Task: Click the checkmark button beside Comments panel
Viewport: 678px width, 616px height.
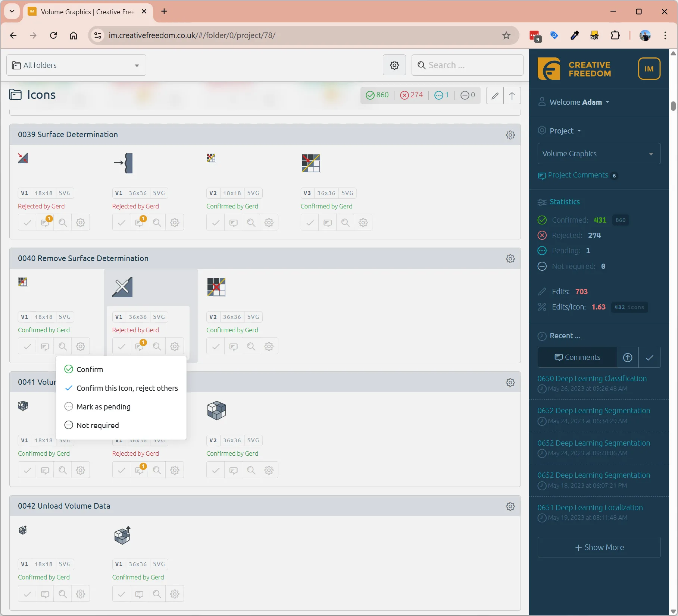Action: pos(650,357)
